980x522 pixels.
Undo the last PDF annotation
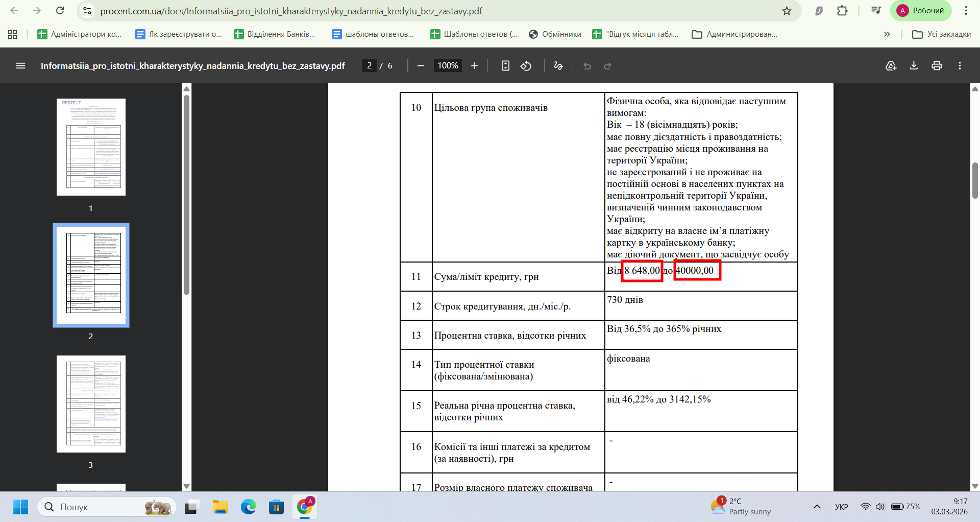pos(587,66)
